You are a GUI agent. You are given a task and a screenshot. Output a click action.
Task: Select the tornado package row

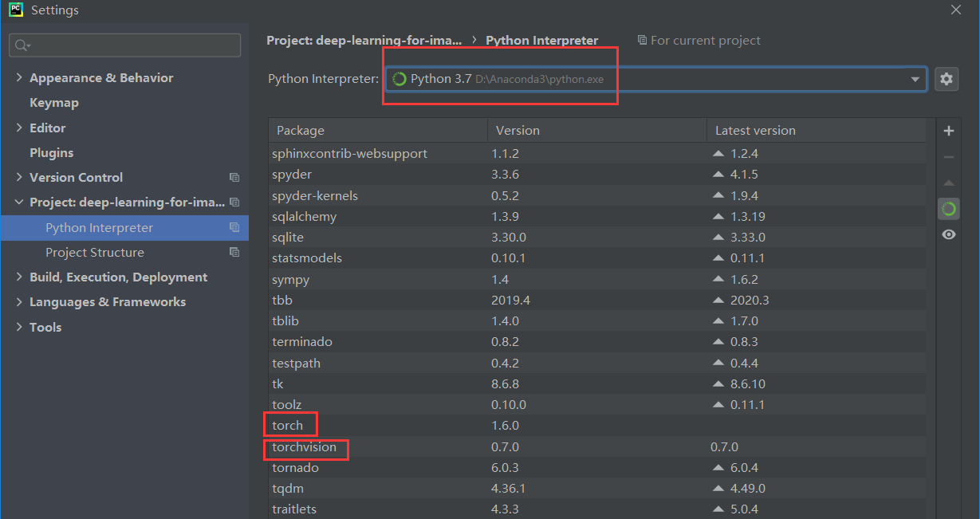tap(598, 467)
